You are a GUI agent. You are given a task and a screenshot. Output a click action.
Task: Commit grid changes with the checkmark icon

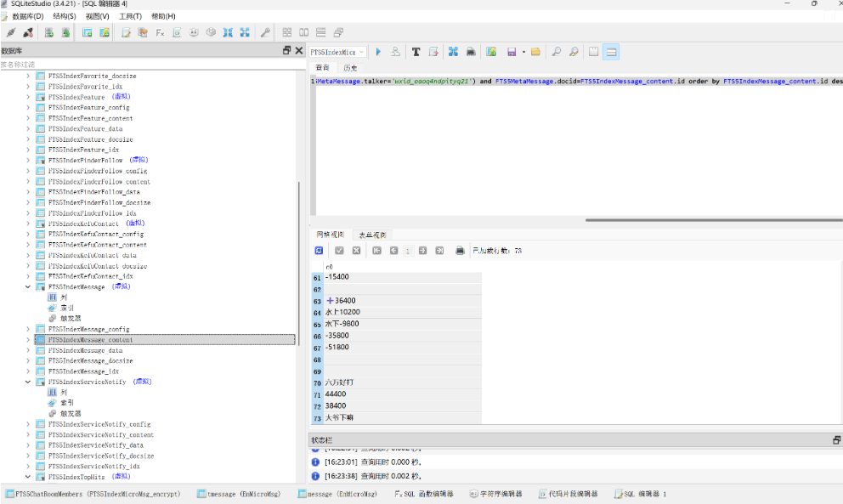(x=338, y=251)
